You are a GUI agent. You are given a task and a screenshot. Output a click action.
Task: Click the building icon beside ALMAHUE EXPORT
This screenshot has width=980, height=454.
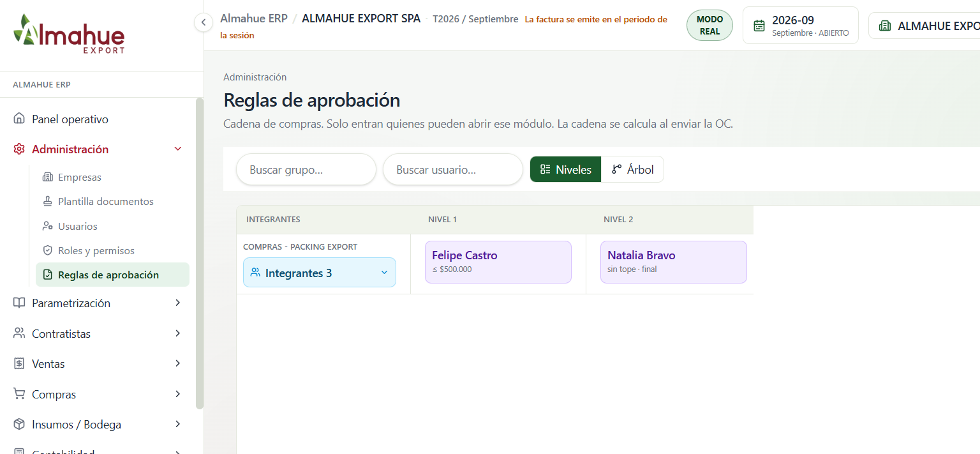click(x=885, y=26)
